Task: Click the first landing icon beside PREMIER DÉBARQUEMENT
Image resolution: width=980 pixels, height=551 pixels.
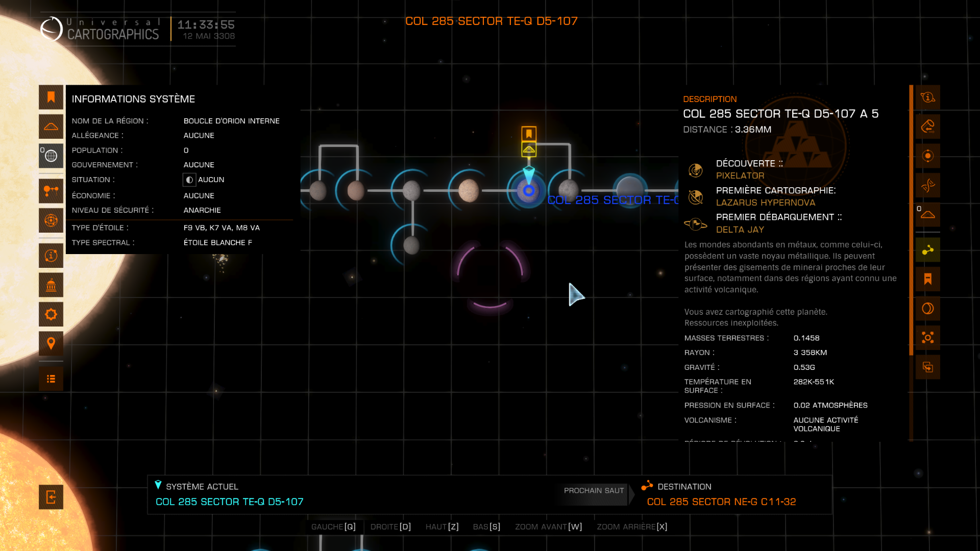Action: 695,223
